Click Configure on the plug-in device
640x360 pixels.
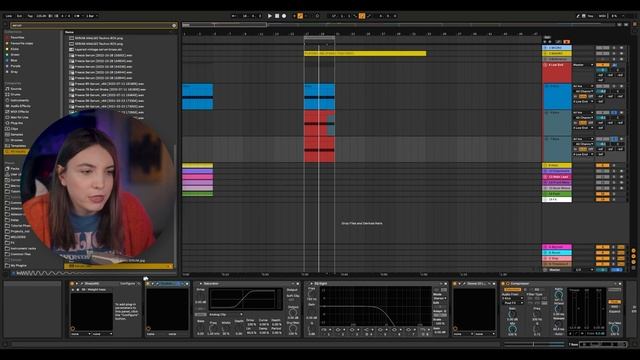[127, 284]
